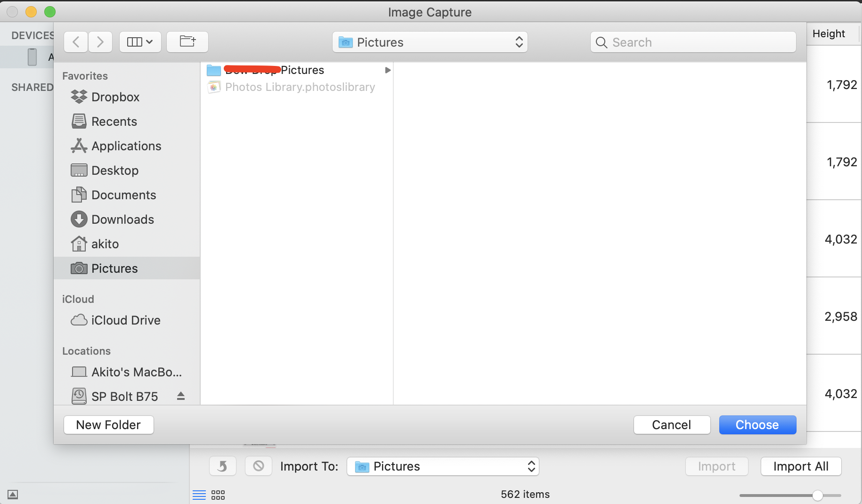Create a new folder via toolbar icon
Screen dimensions: 862x504
pyautogui.click(x=187, y=42)
